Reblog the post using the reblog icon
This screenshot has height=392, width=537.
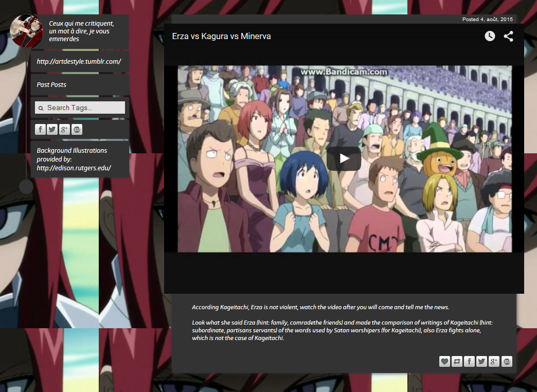[457, 362]
